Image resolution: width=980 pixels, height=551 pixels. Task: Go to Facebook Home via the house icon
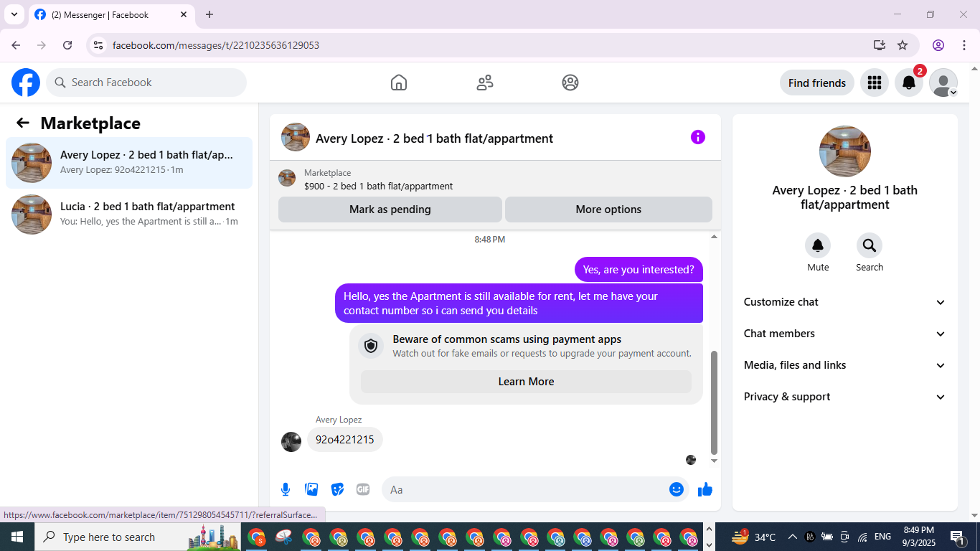(399, 83)
